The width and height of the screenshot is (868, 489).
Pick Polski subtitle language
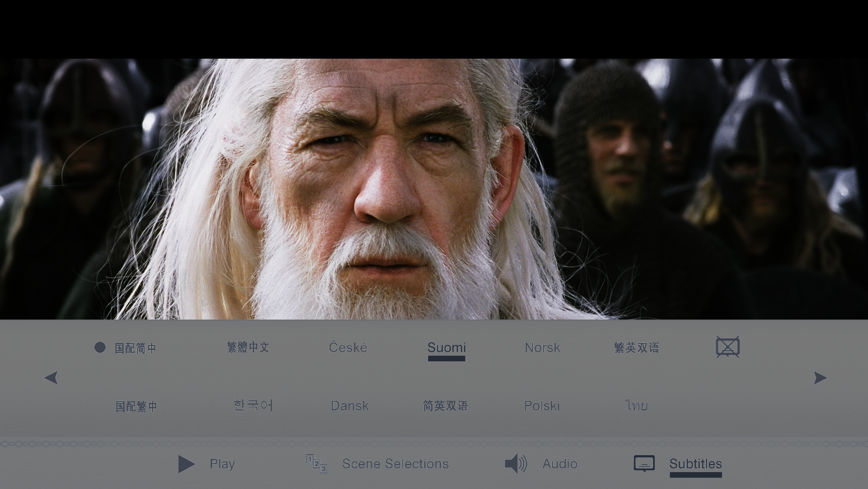[542, 406]
